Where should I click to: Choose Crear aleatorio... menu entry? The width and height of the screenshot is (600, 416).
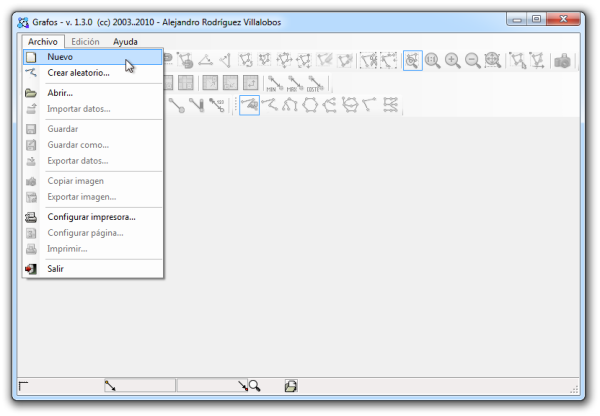(93, 73)
